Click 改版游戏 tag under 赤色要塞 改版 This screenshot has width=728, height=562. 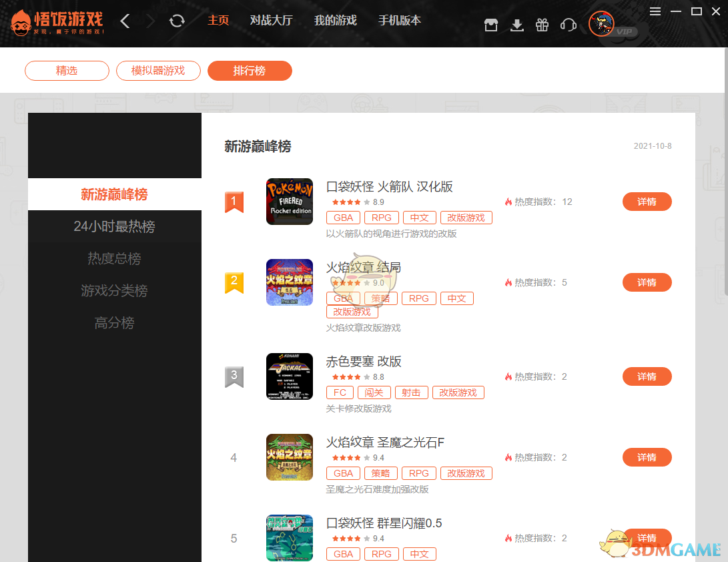458,393
